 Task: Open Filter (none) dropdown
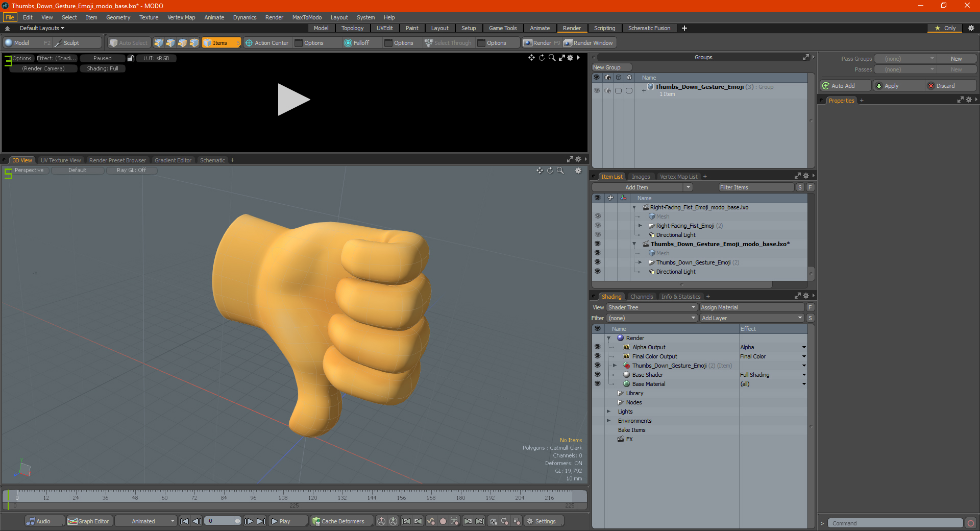652,318
